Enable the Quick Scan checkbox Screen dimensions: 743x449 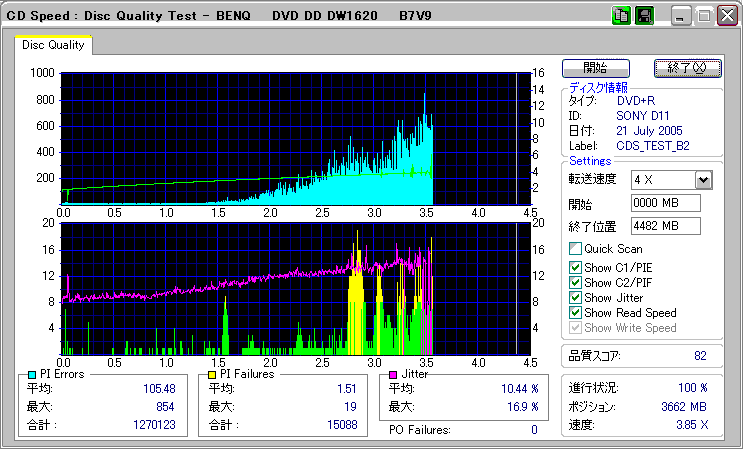pos(575,249)
